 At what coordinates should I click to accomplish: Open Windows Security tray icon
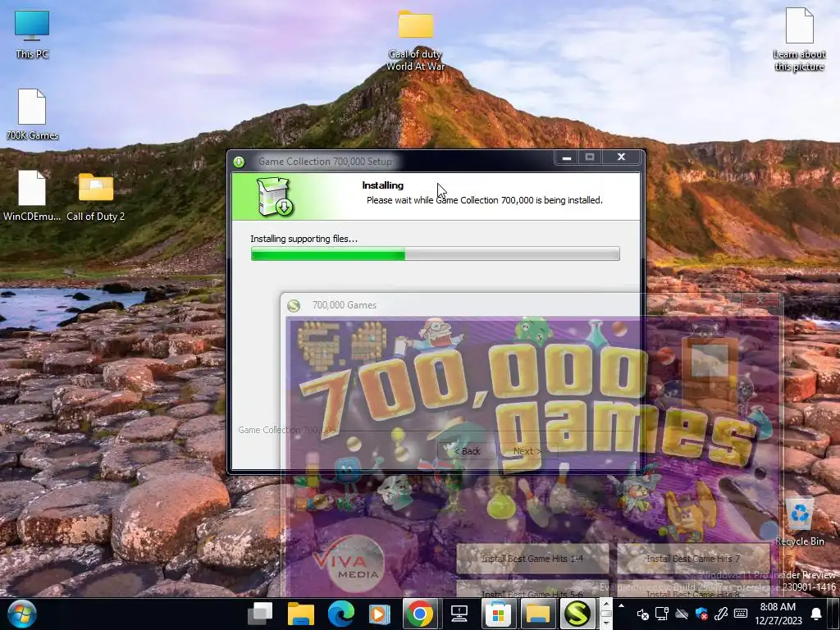click(701, 614)
